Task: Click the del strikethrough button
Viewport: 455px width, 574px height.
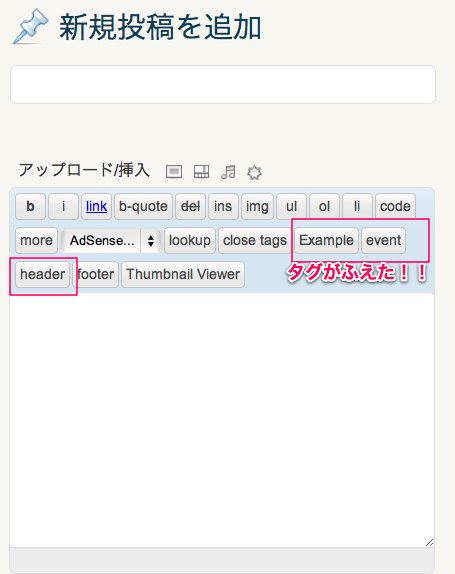Action: coord(190,206)
